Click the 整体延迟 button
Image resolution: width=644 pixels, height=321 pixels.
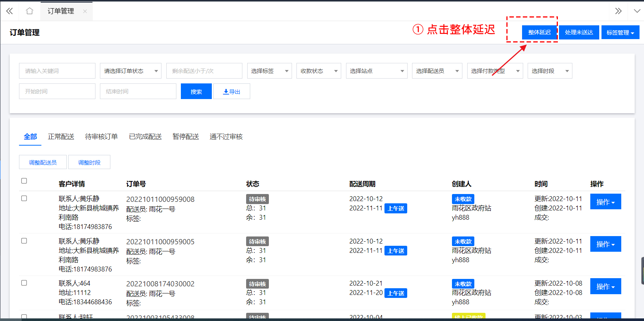point(539,32)
